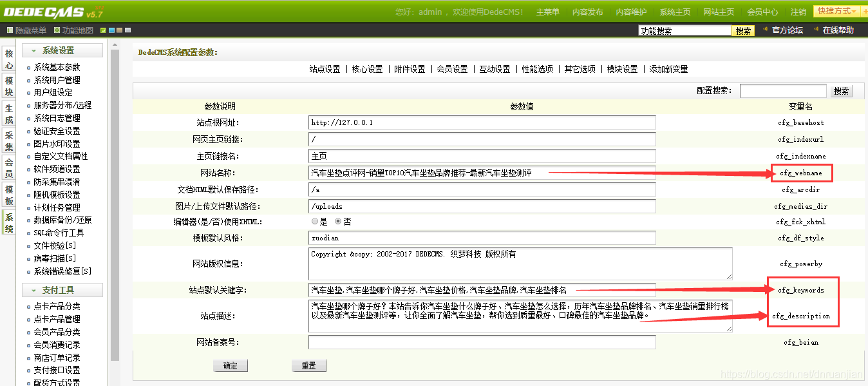Select 是 for 编辑器使用XHTML
The image size is (868, 386).
tap(316, 221)
